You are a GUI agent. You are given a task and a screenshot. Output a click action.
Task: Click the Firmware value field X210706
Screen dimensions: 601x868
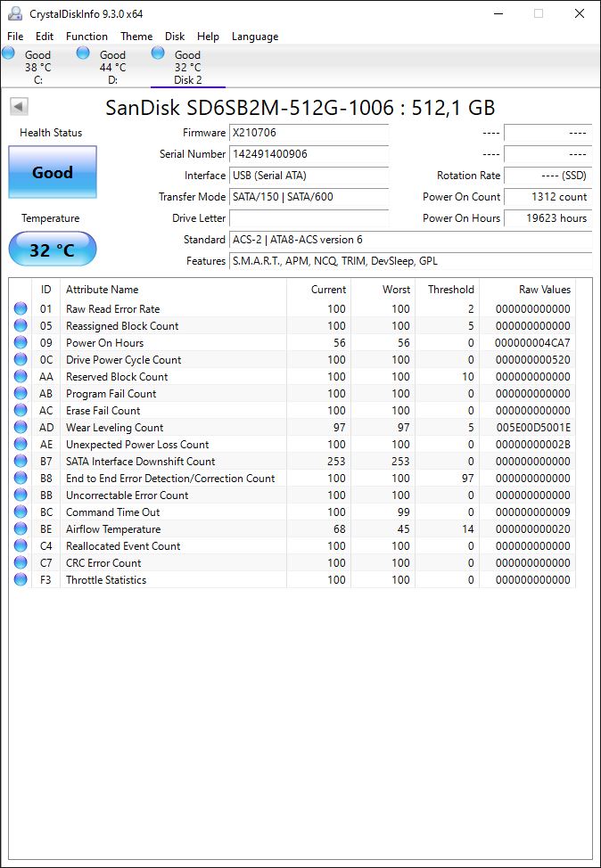309,132
